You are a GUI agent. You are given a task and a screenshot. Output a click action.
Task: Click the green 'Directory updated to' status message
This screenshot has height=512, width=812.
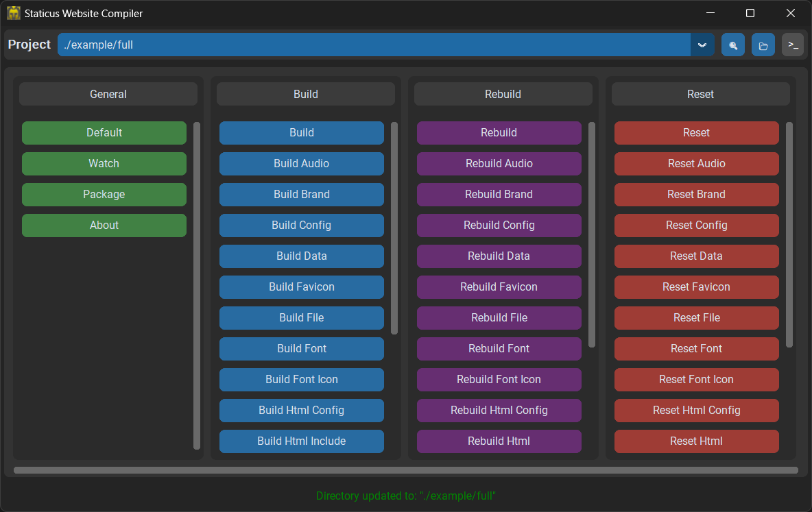406,496
